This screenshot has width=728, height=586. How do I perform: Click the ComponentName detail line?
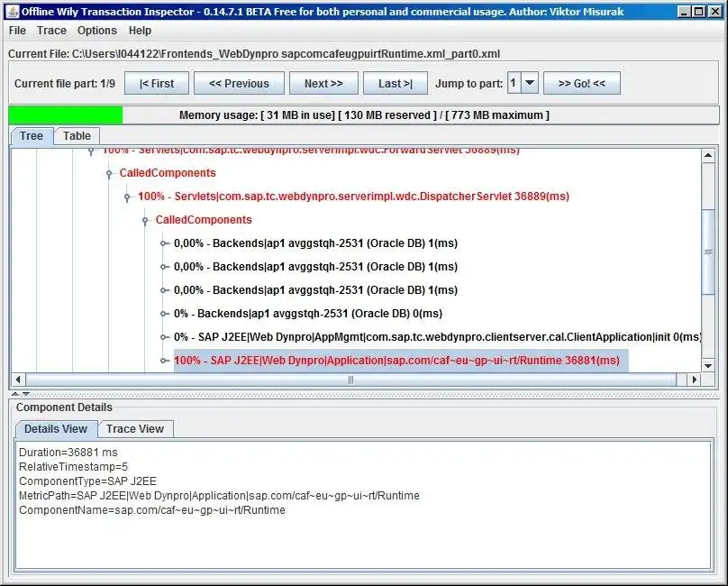tap(152, 510)
